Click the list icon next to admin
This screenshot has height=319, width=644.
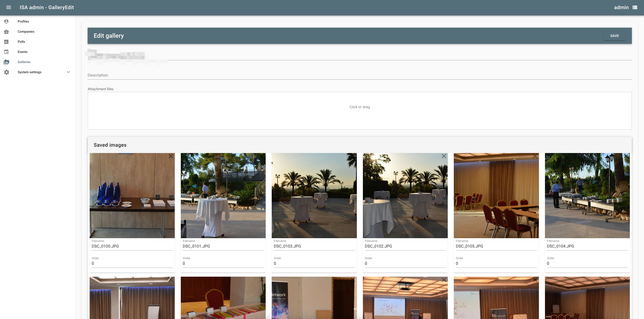635,7
